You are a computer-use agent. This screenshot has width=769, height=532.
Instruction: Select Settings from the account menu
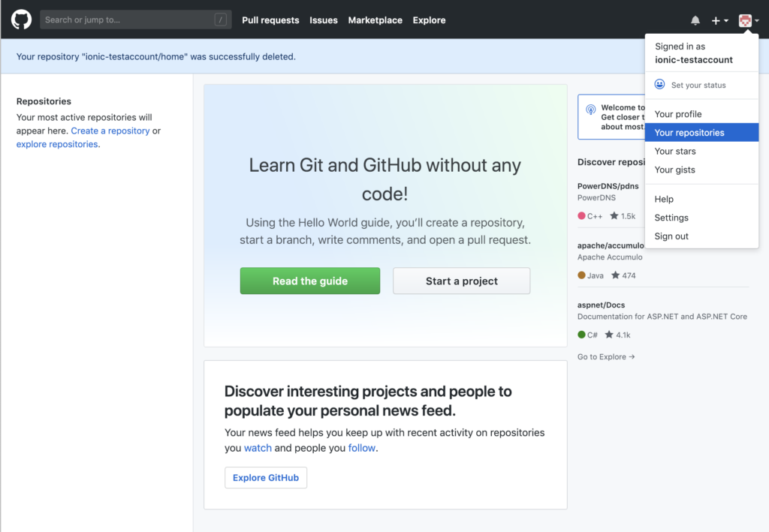coord(671,217)
